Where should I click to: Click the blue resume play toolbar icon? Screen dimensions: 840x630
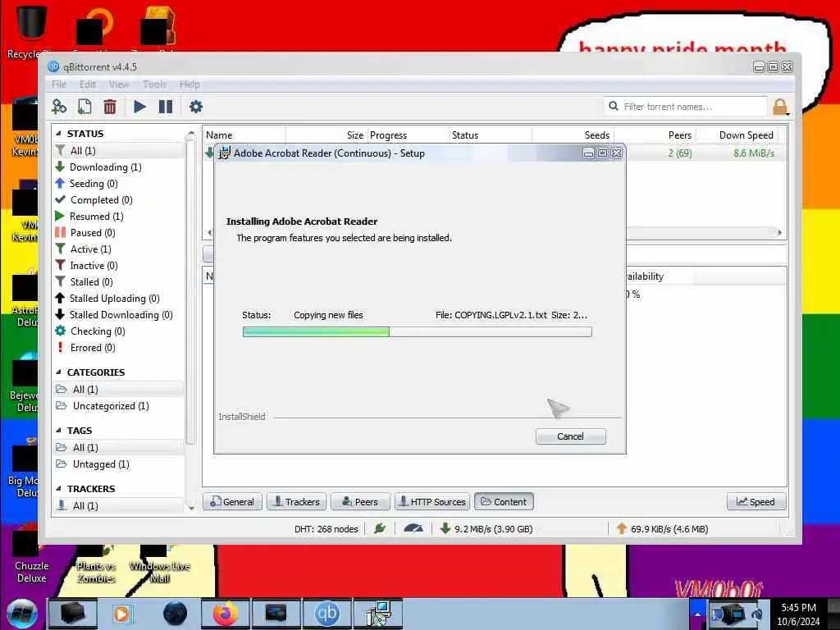(x=139, y=107)
